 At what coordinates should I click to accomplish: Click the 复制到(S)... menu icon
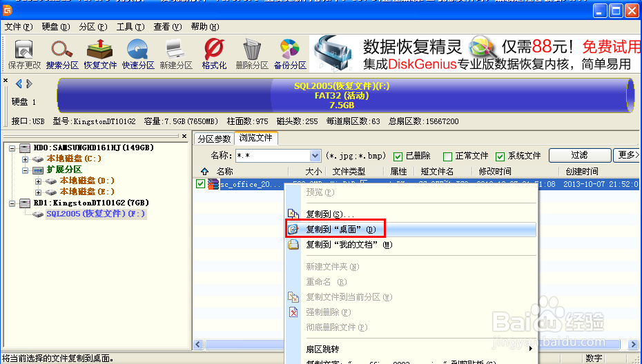click(293, 214)
